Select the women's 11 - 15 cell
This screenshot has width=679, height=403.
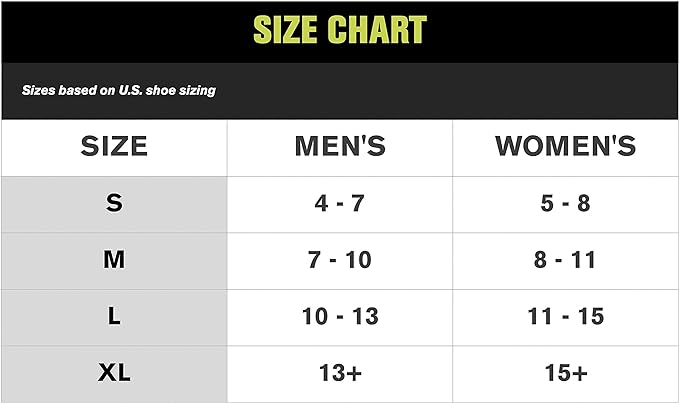pyautogui.click(x=566, y=317)
